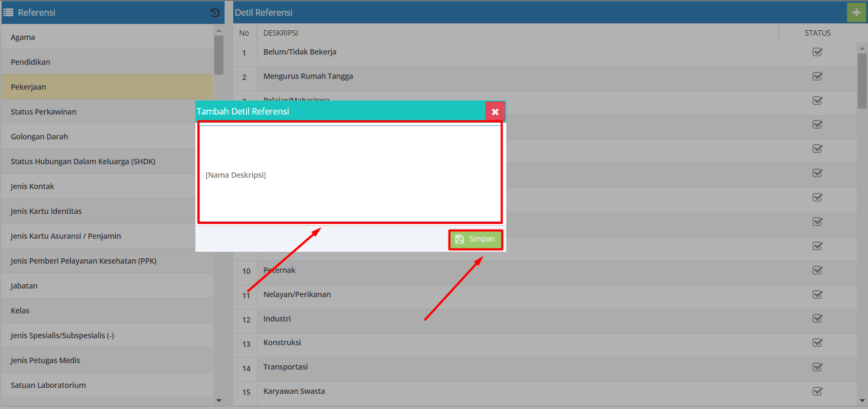The height and width of the screenshot is (409, 868).
Task: Click the DESKRIPSI column header
Action: pyautogui.click(x=281, y=33)
